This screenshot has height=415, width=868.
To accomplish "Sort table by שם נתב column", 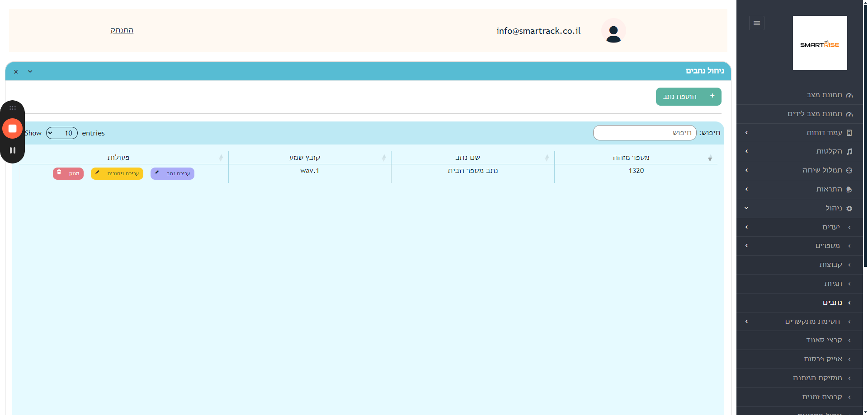I will point(468,158).
